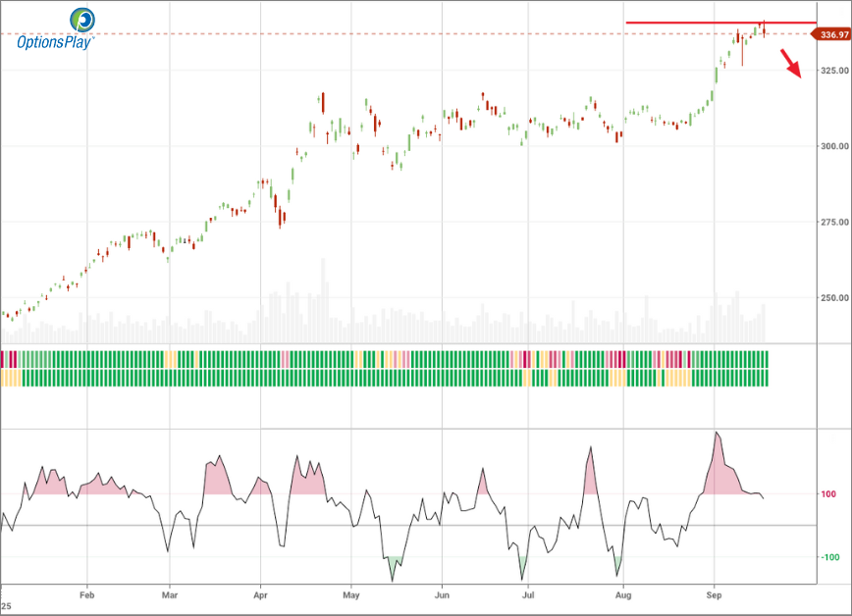This screenshot has height=616, width=852.
Task: Click the Feb label on time axis
Action: [x=86, y=594]
